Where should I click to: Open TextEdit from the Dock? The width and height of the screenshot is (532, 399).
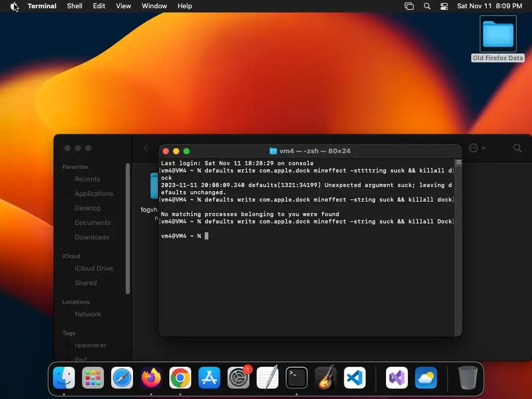(x=268, y=378)
